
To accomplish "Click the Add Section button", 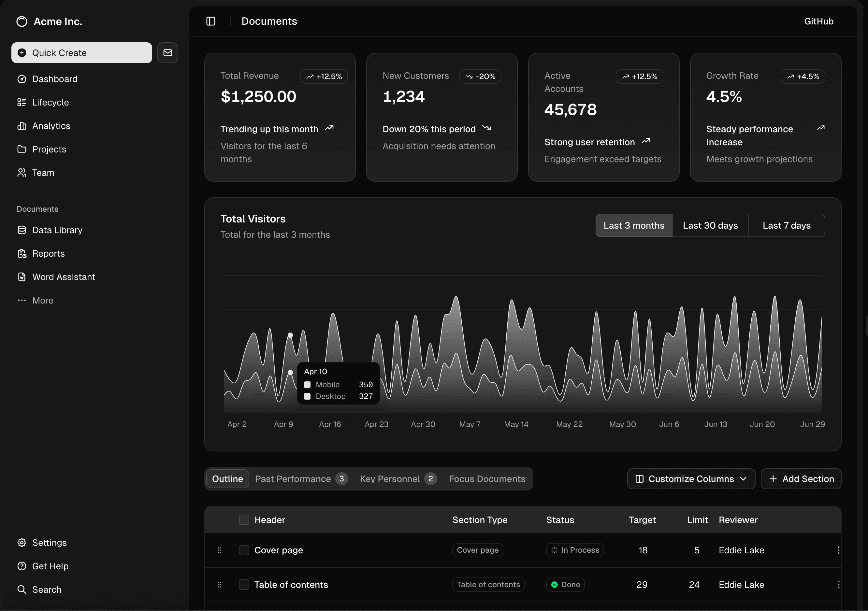I will tap(801, 479).
